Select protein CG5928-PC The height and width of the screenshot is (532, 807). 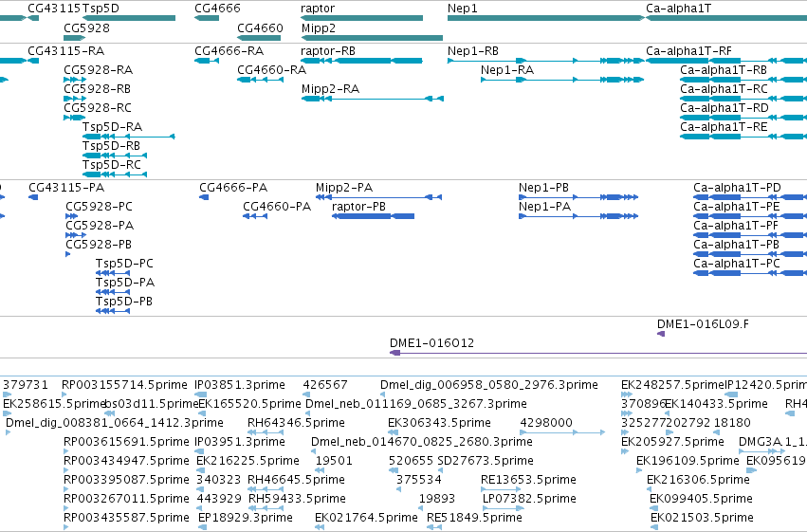point(99,207)
